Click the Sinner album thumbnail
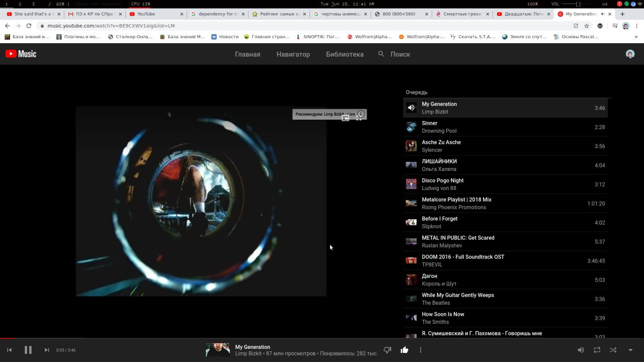The height and width of the screenshot is (362, 644). (411, 127)
